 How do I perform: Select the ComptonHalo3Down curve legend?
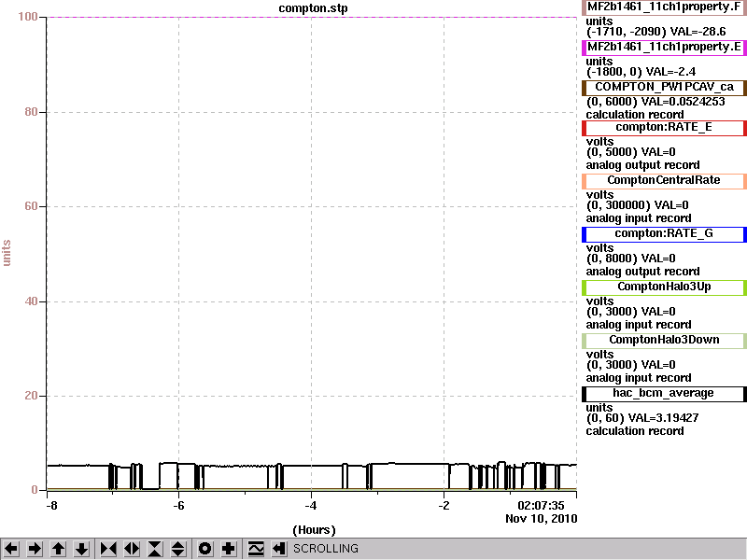[x=664, y=340]
